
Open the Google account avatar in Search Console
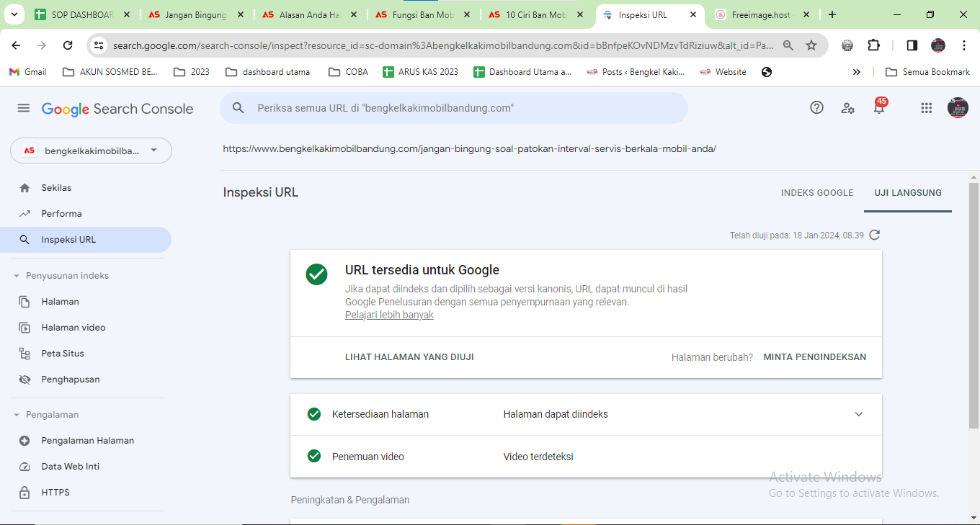[958, 108]
